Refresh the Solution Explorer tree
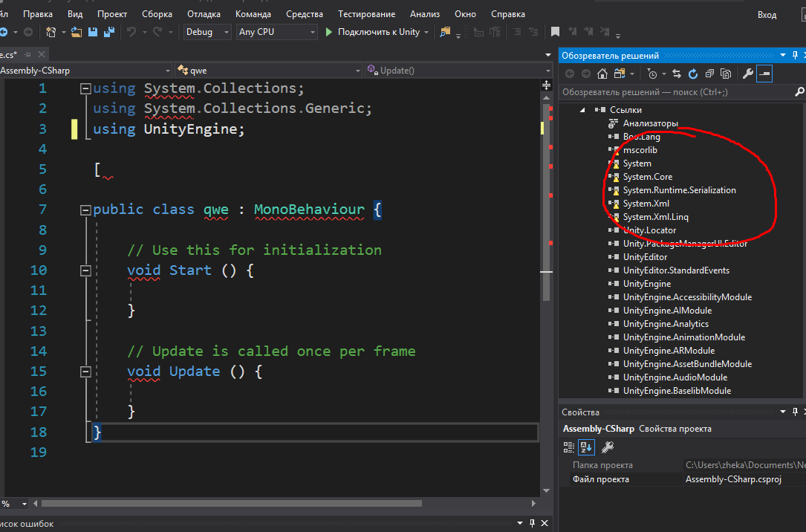This screenshot has width=806, height=532. (x=693, y=74)
